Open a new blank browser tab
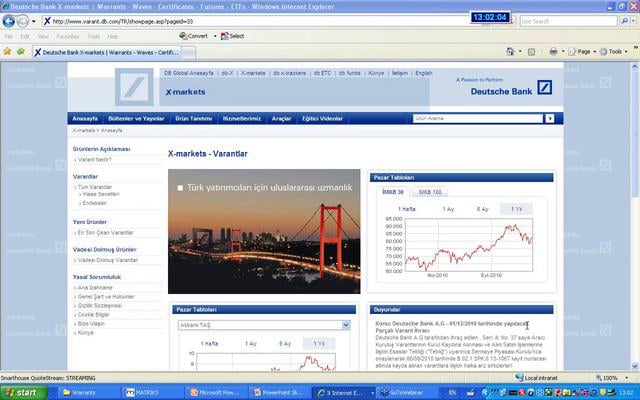Screen dimensions: 640x400 pos(189,53)
